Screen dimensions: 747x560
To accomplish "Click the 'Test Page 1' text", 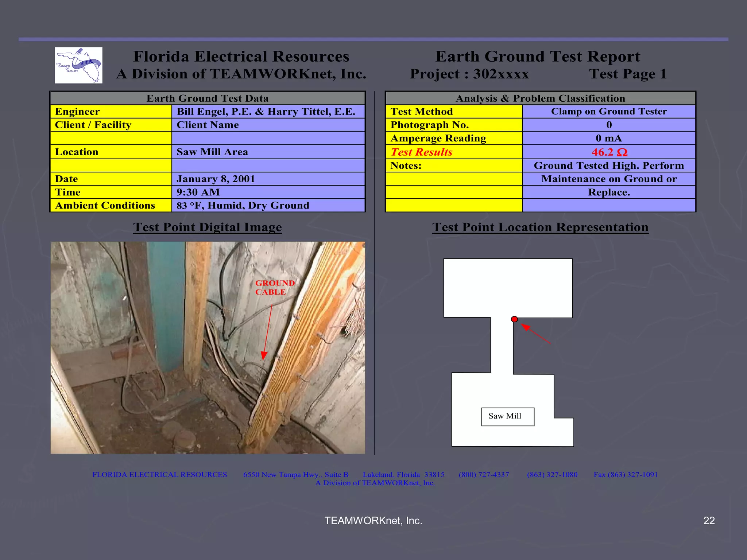I will pos(628,74).
